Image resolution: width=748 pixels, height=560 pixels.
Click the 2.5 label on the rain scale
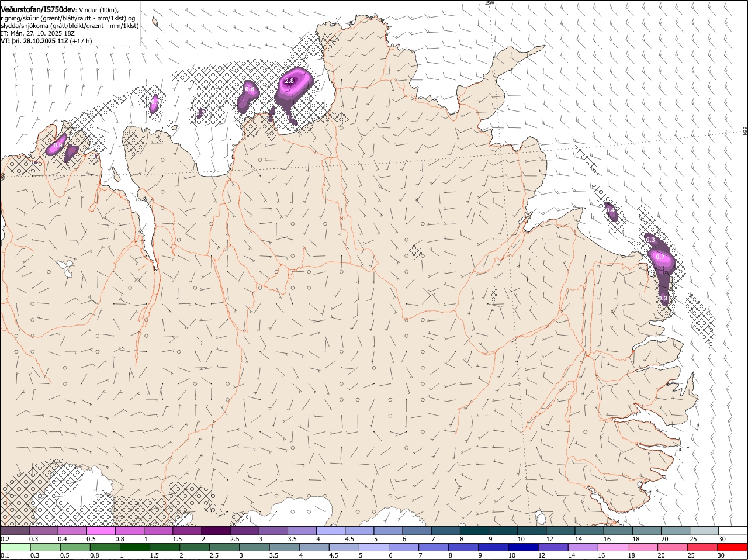click(x=214, y=555)
